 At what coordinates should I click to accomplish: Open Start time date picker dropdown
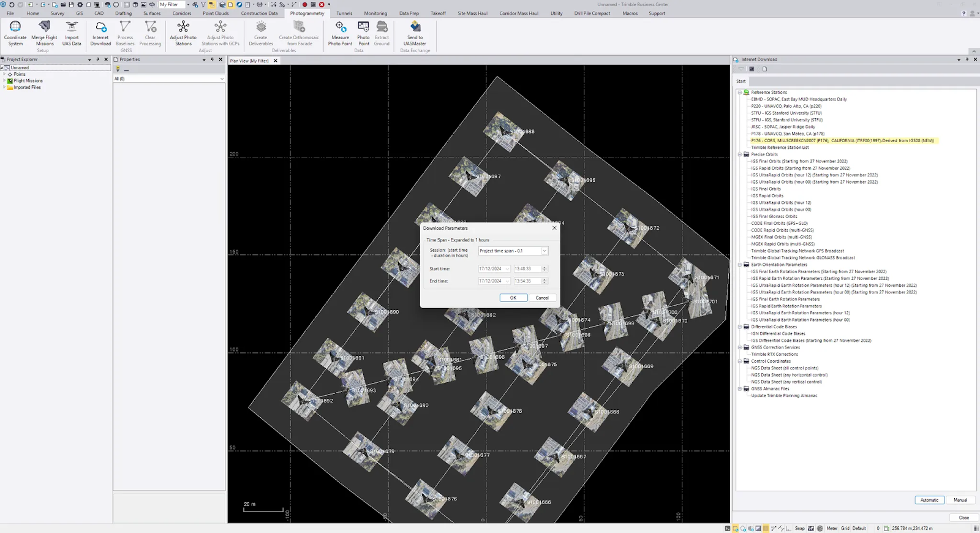507,269
